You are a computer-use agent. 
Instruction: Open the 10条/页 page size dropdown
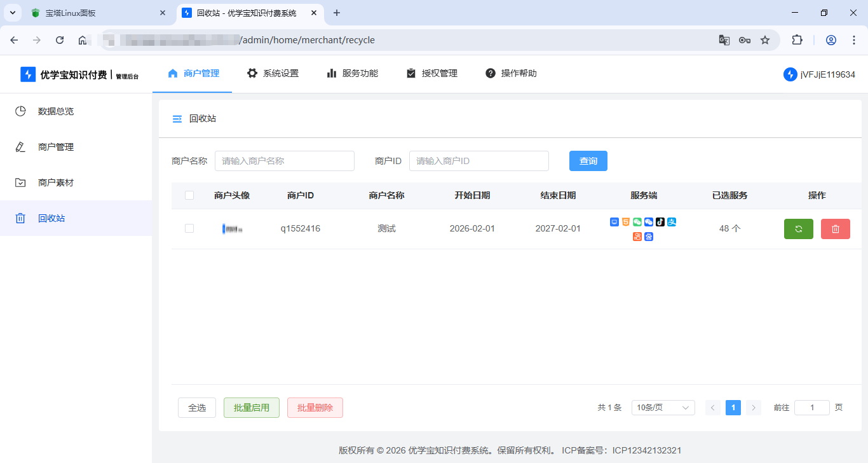(663, 407)
